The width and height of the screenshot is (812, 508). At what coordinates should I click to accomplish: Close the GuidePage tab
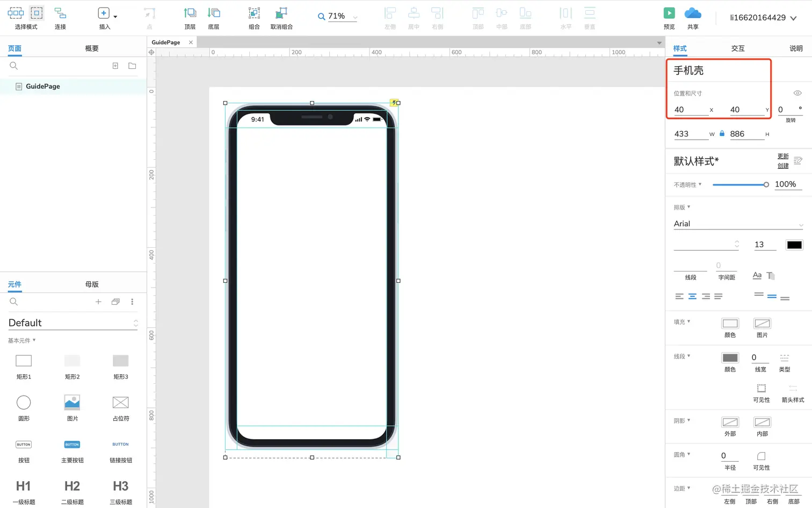(191, 42)
